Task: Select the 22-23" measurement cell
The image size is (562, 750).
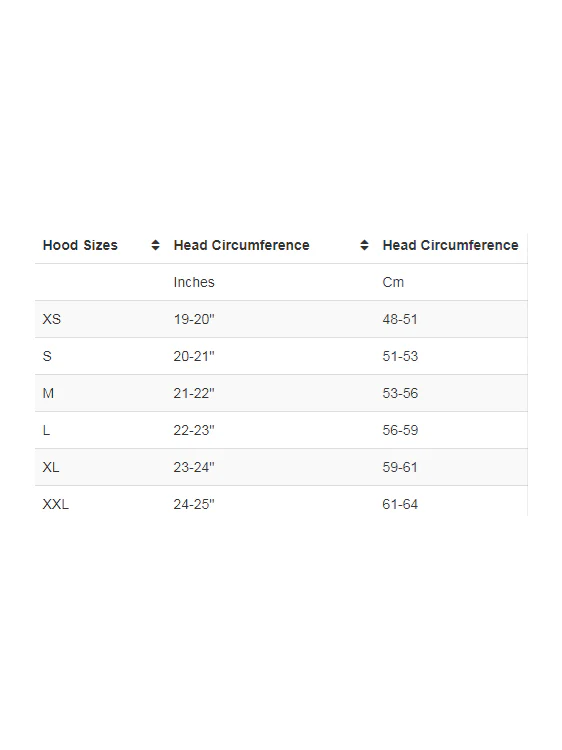Action: [x=194, y=430]
